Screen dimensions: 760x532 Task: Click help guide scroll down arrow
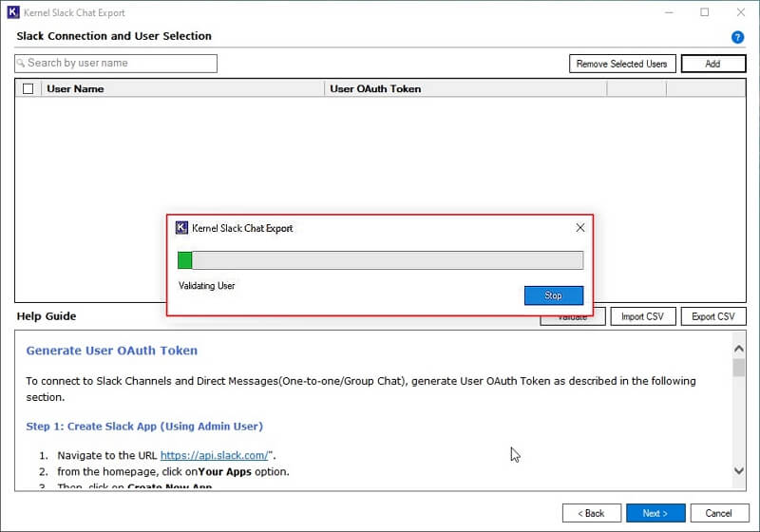coord(739,470)
